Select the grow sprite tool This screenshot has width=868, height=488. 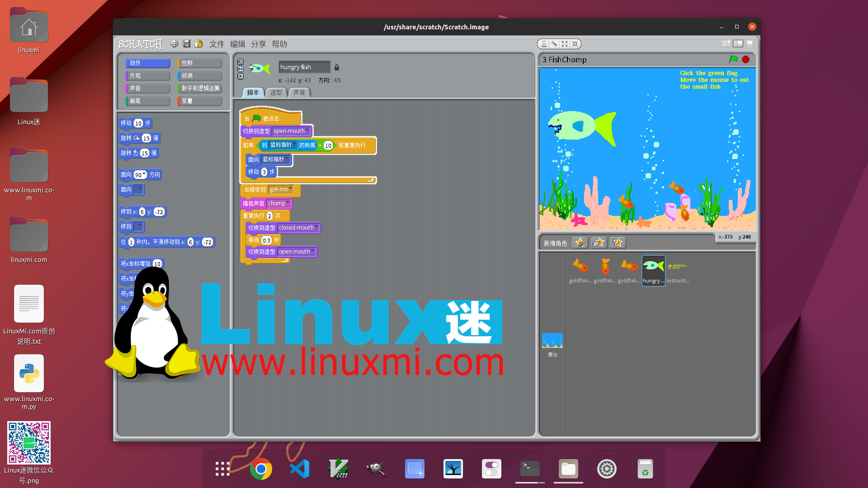click(565, 44)
